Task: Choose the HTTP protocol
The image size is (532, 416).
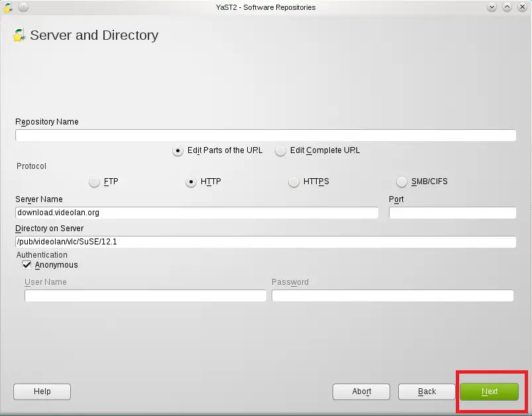Action: coord(191,182)
